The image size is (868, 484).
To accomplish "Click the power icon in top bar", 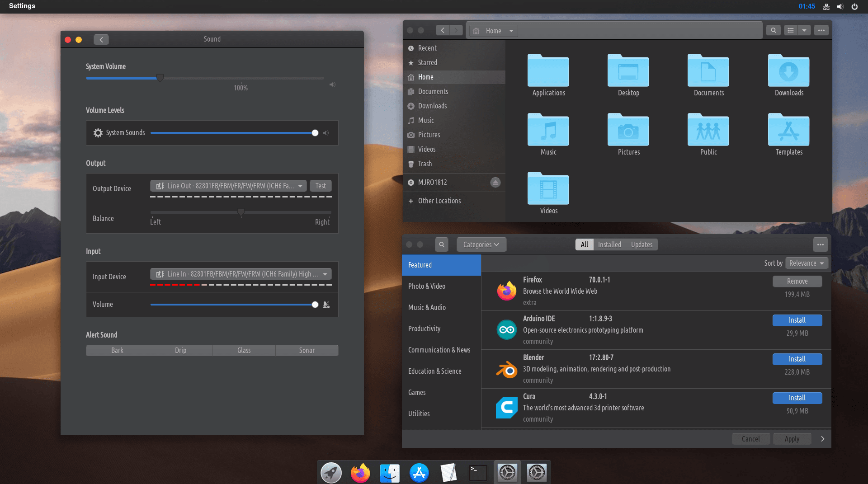I will pos(854,6).
